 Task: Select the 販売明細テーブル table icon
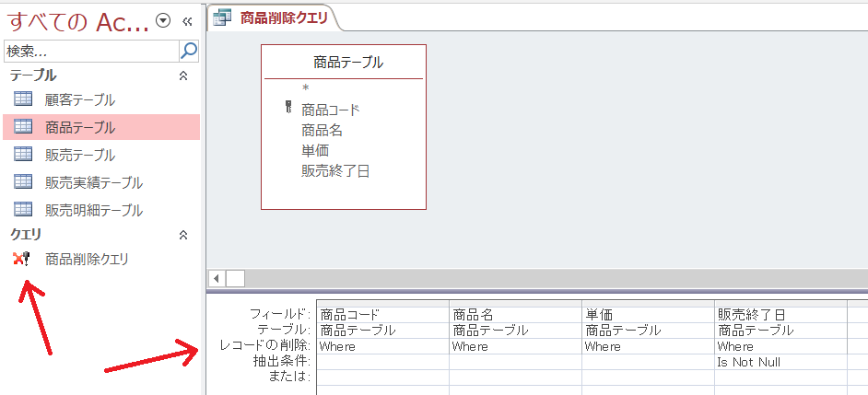[23, 209]
